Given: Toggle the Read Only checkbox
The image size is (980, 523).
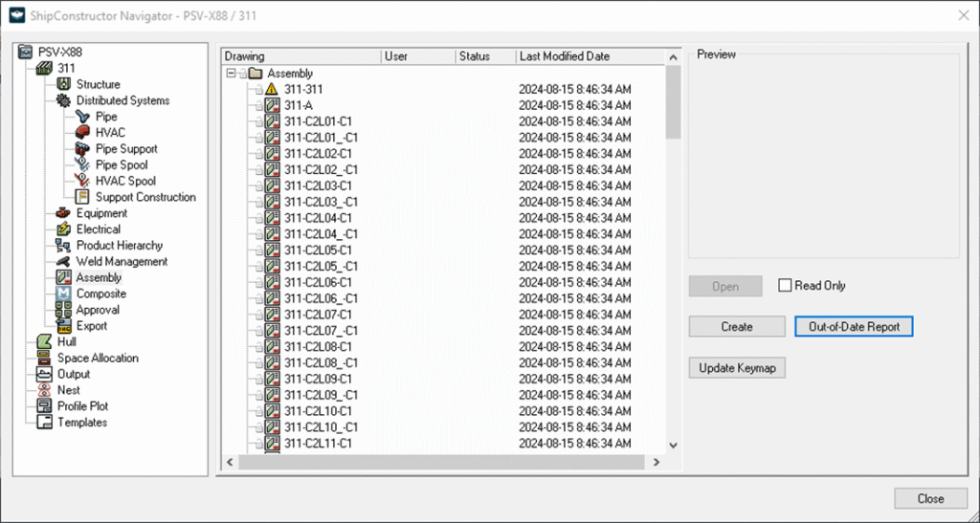Looking at the screenshot, I should click(x=785, y=286).
